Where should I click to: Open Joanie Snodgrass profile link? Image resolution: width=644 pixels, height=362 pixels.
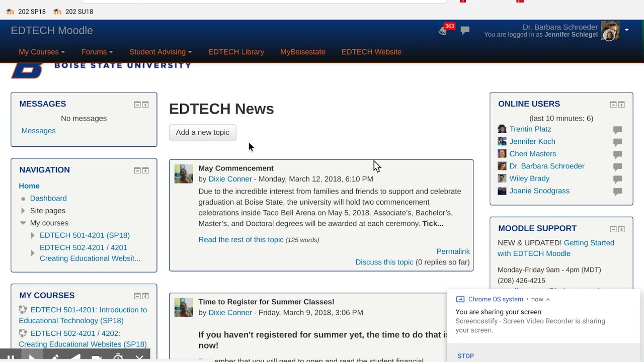point(539,191)
